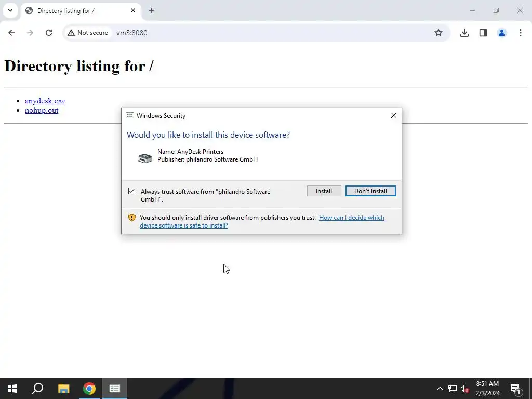Toggle 'Always trust software from philandro' checkbox

(131, 191)
